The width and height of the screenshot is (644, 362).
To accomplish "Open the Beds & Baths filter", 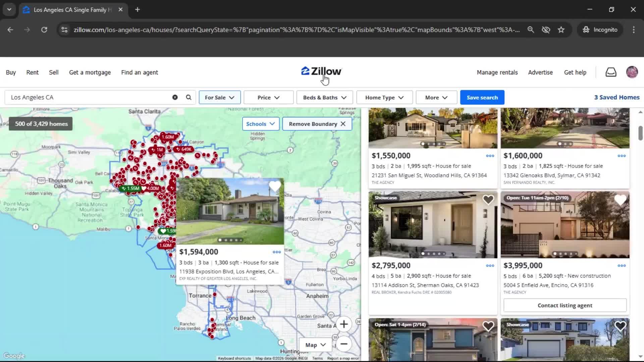I will point(324,98).
